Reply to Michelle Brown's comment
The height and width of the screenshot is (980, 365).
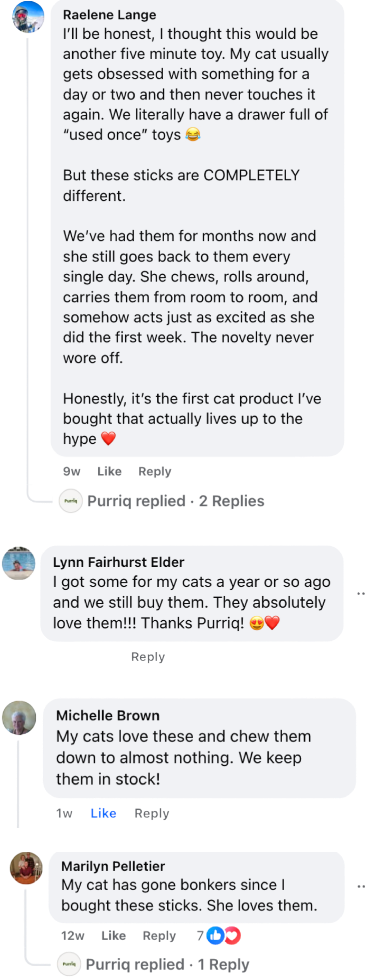tap(151, 813)
